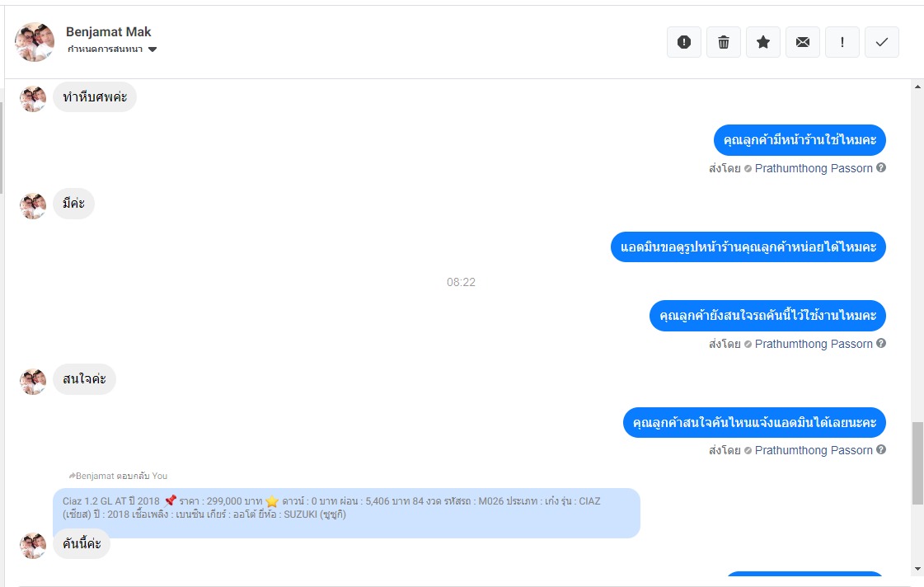Click the blue 'คุณลูกค้ามีหน้าร้านใช่ไหมคะ' message bubble
924x587 pixels.
pos(800,140)
